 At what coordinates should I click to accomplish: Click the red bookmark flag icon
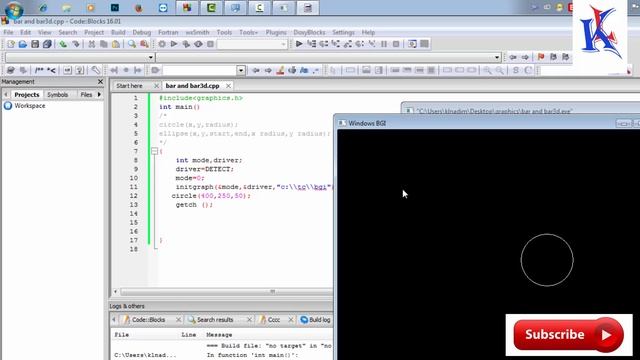tap(541, 57)
